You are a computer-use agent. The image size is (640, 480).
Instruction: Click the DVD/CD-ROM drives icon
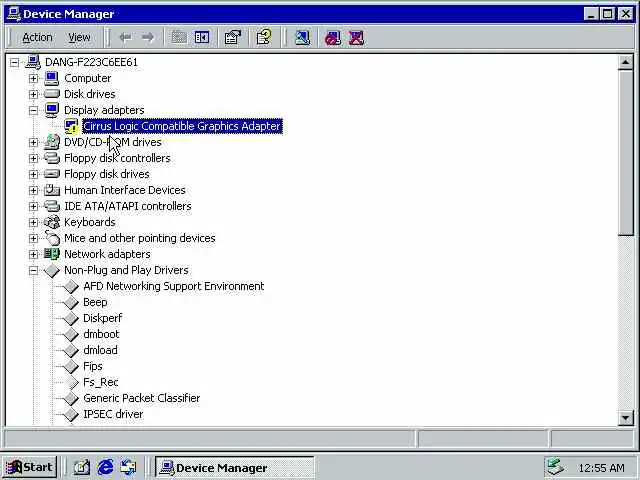52,142
